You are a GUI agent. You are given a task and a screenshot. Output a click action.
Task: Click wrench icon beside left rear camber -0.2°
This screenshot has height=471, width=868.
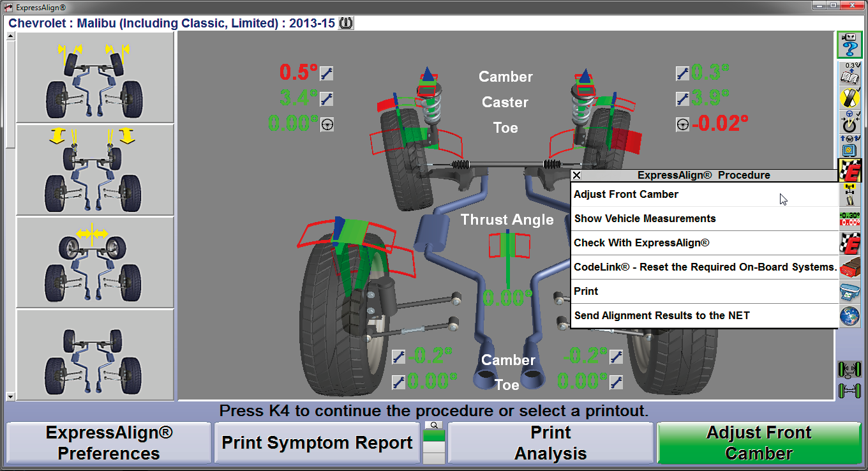(398, 356)
